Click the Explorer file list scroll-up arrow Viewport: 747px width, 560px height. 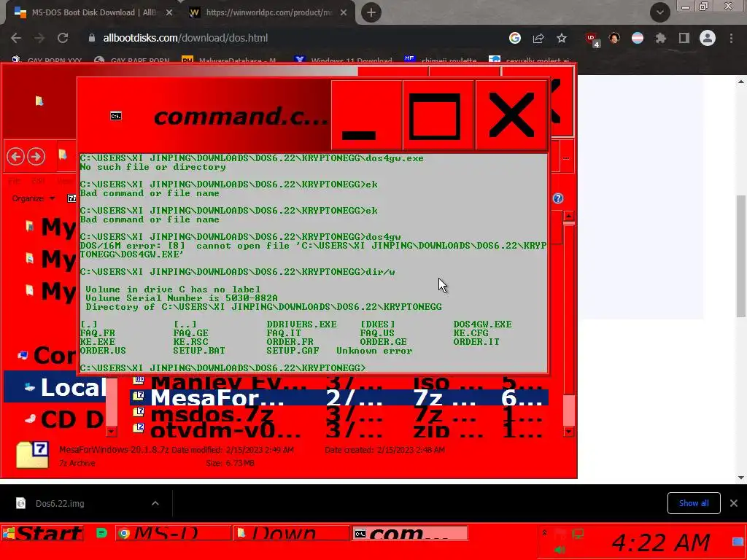coord(569,216)
